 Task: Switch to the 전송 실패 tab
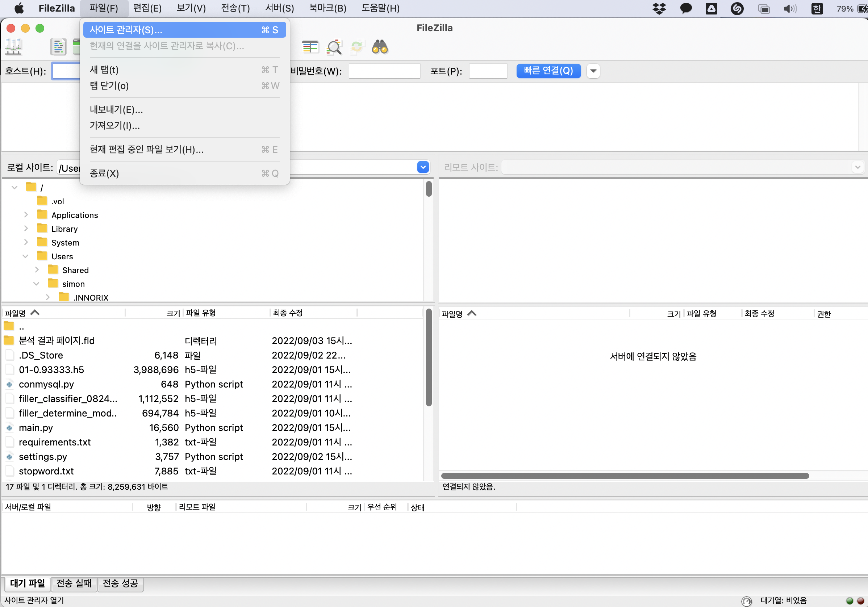point(74,583)
